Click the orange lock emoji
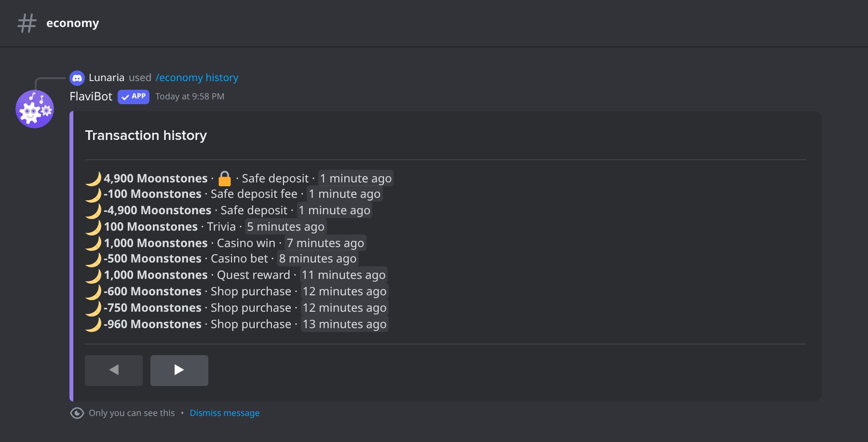 [x=225, y=179]
